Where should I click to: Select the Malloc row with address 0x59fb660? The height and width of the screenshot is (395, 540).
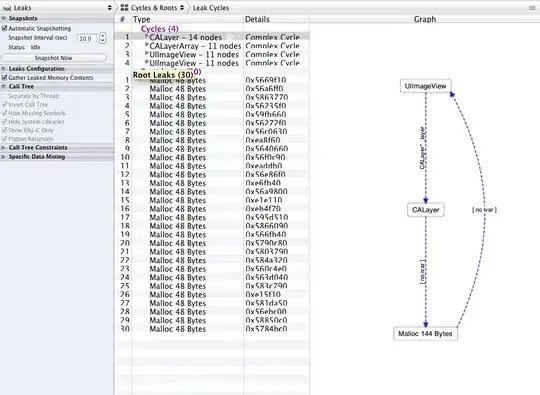[212, 115]
